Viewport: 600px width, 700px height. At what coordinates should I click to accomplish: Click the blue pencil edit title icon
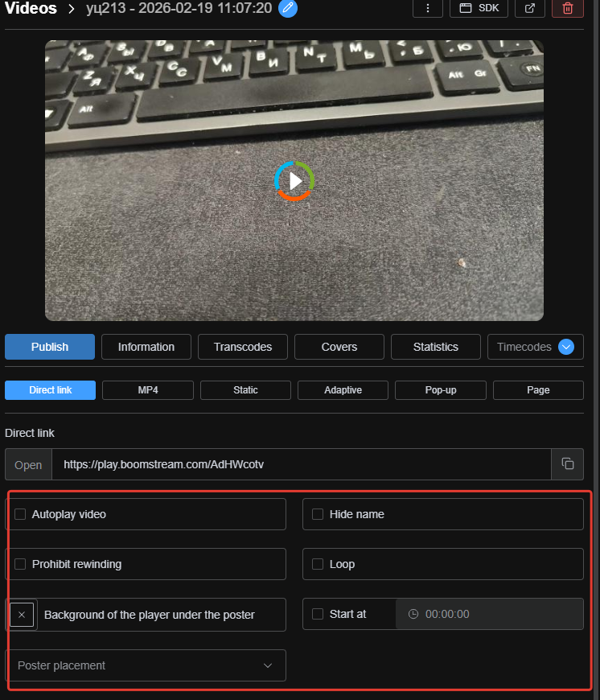pos(288,8)
